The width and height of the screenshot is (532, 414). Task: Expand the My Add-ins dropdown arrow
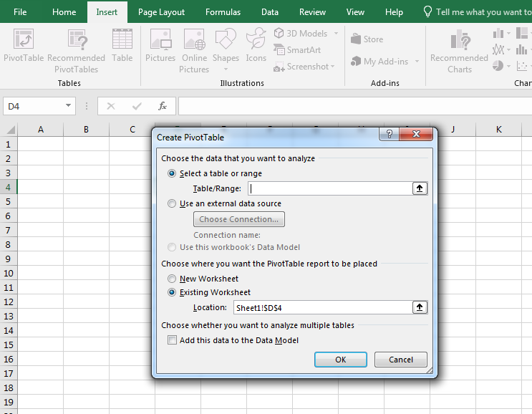pos(417,62)
